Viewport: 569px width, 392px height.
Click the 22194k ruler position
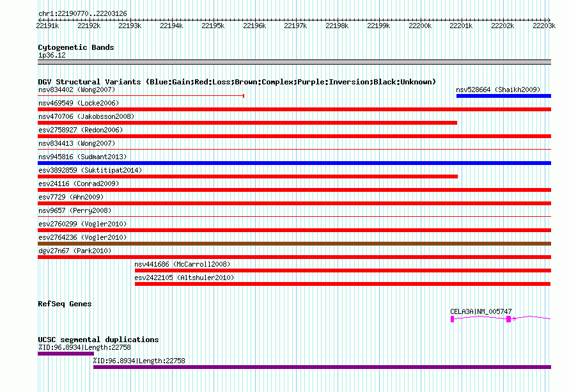point(171,26)
